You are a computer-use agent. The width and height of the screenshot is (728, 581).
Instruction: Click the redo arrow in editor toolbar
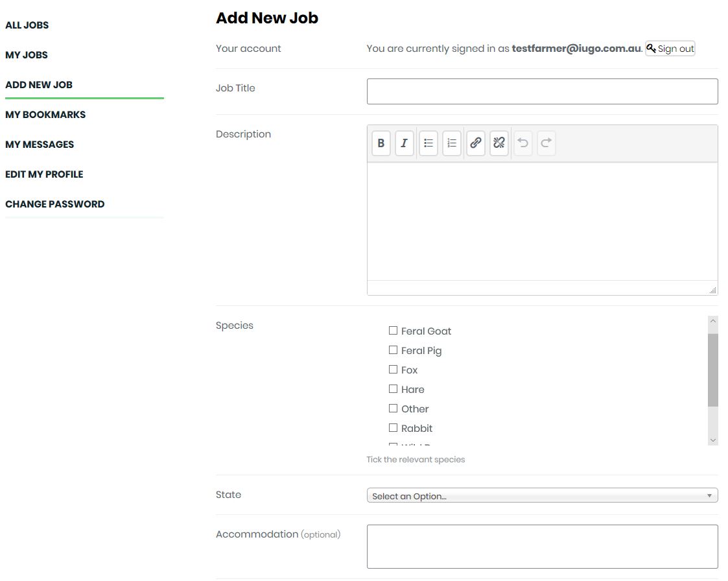[546, 143]
